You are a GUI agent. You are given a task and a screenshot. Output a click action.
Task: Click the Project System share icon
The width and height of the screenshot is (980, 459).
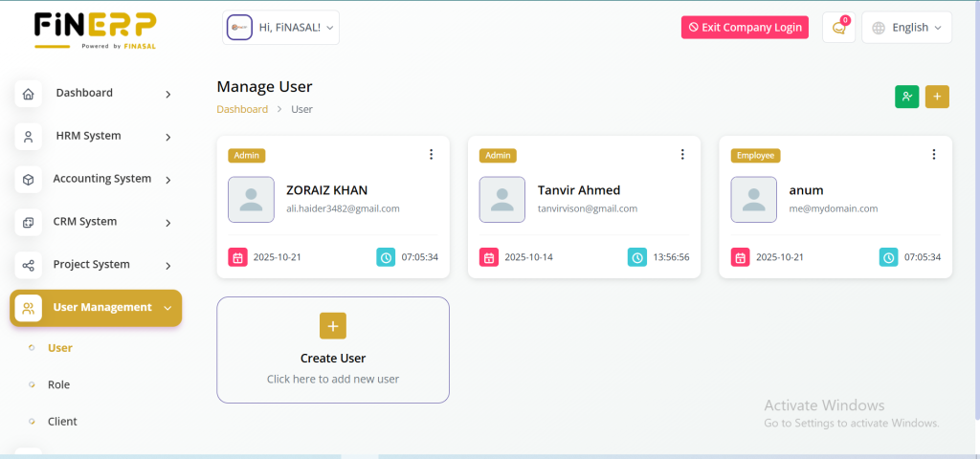click(x=29, y=265)
